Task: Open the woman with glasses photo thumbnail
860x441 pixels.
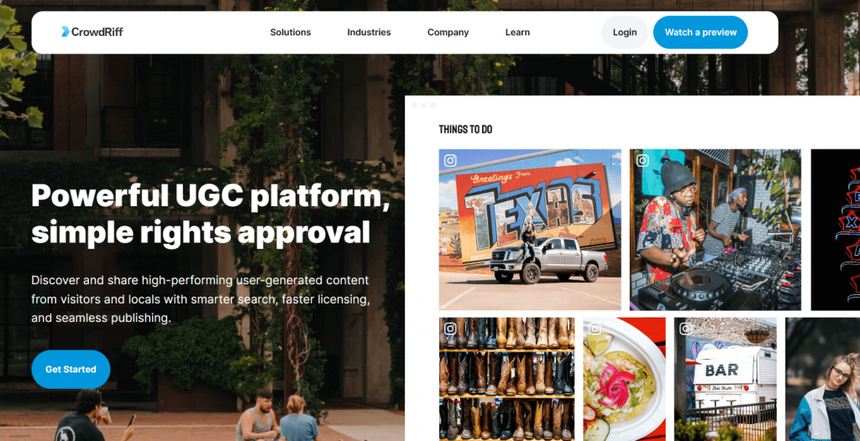Action: (823, 379)
